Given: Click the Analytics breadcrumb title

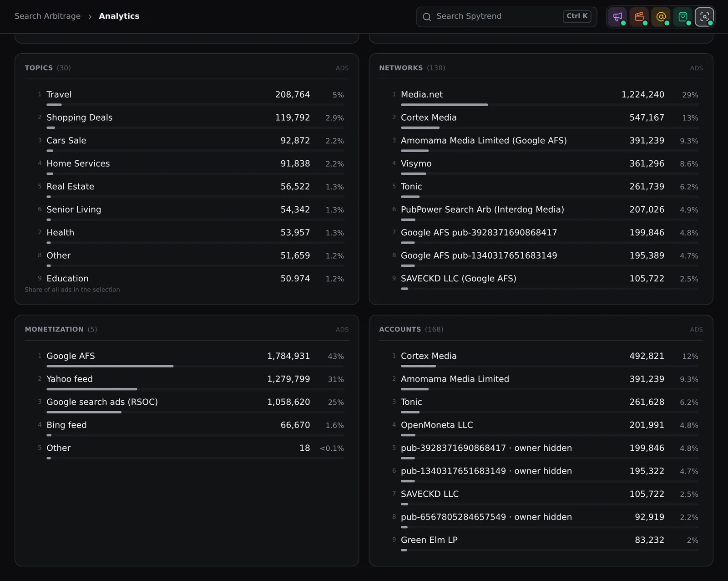Looking at the screenshot, I should tap(119, 16).
